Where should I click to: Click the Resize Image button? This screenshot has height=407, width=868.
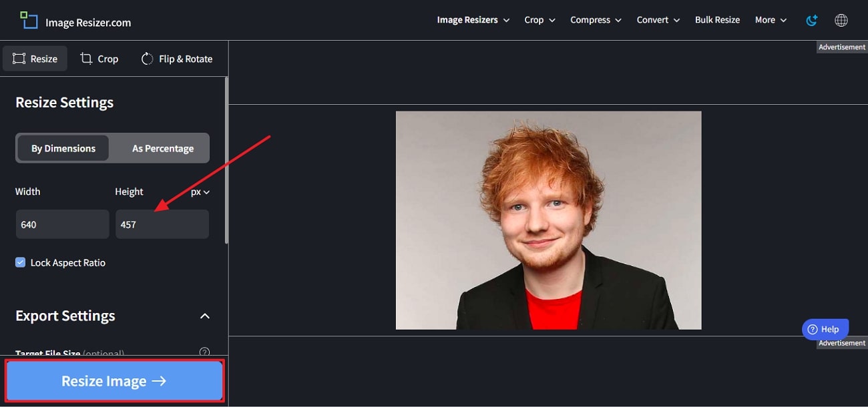pos(114,381)
